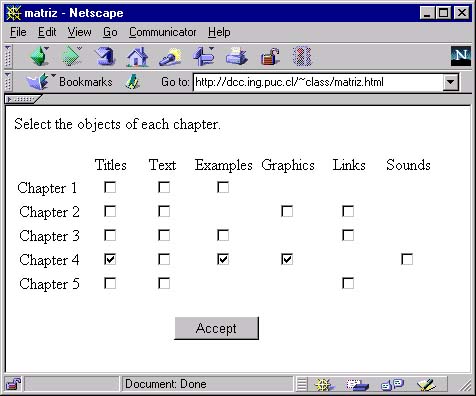Print the page using printer icon
This screenshot has height=396, width=476.
coord(236,56)
